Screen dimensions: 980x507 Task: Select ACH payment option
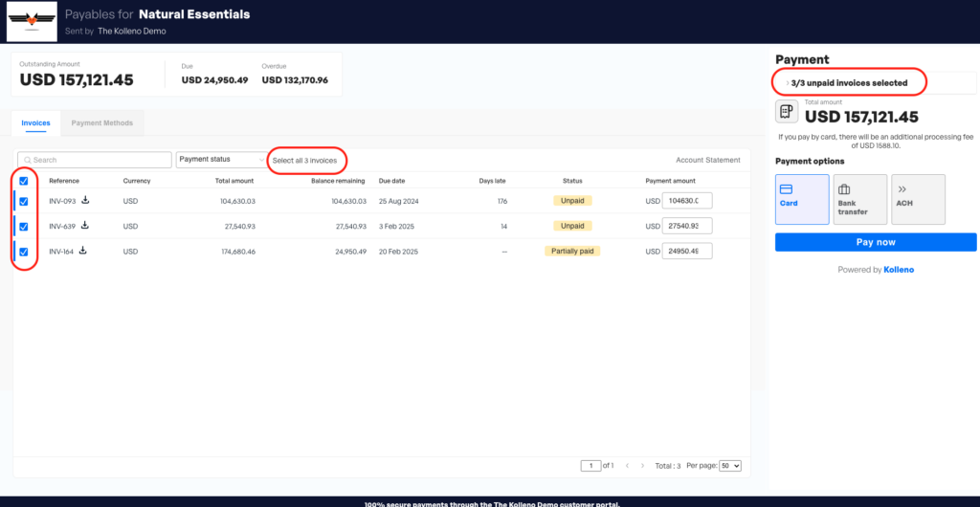pyautogui.click(x=918, y=199)
